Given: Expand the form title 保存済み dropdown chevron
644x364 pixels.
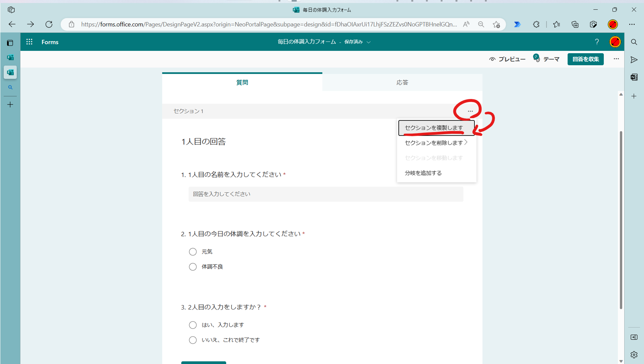Looking at the screenshot, I should point(369,42).
